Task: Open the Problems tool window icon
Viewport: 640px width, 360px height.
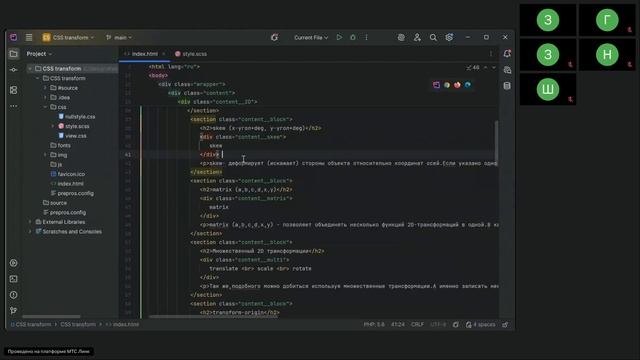Action: click(13, 295)
